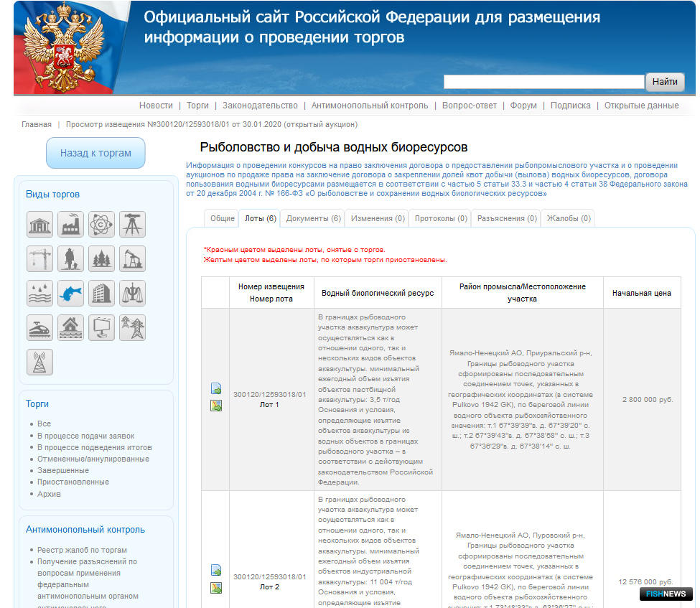This screenshot has width=700, height=608.
Task: Click the Рыболовство и добыча водных биоресурсов heading
Action: point(333,147)
